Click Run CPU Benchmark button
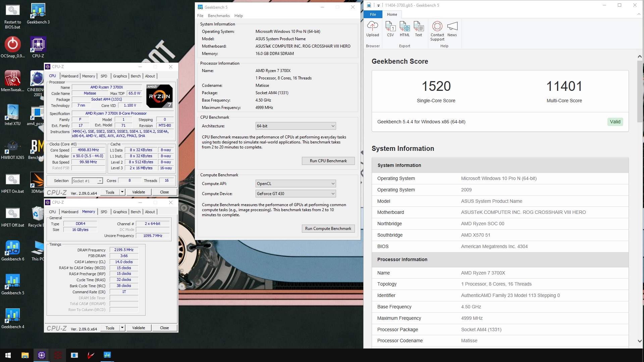Image resolution: width=644 pixels, height=362 pixels. point(328,161)
